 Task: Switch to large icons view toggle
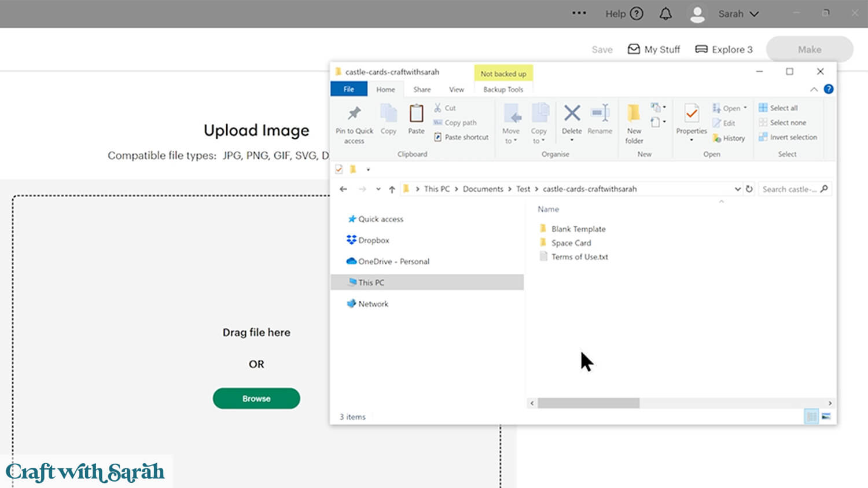[x=826, y=416]
